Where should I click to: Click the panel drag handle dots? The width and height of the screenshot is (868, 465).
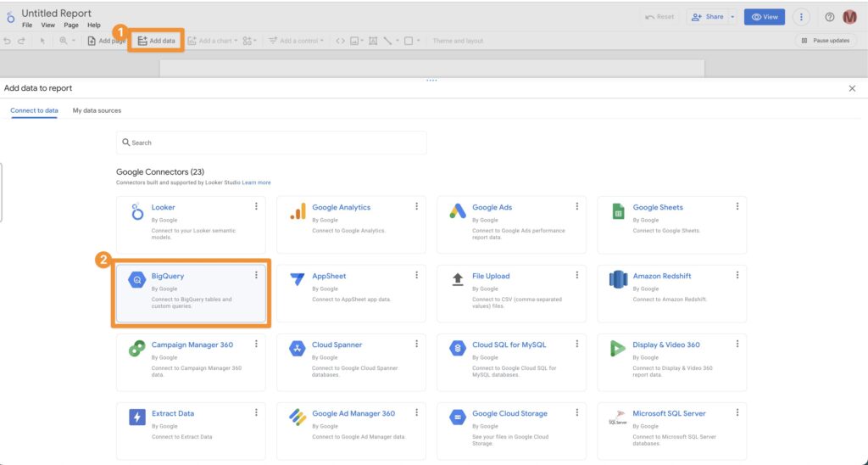tap(431, 81)
